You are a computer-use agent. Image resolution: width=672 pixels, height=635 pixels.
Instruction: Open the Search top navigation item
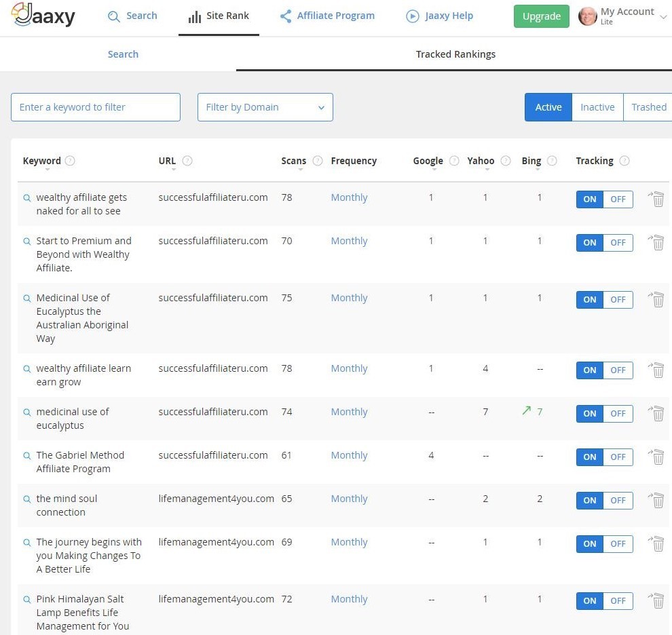tap(132, 16)
